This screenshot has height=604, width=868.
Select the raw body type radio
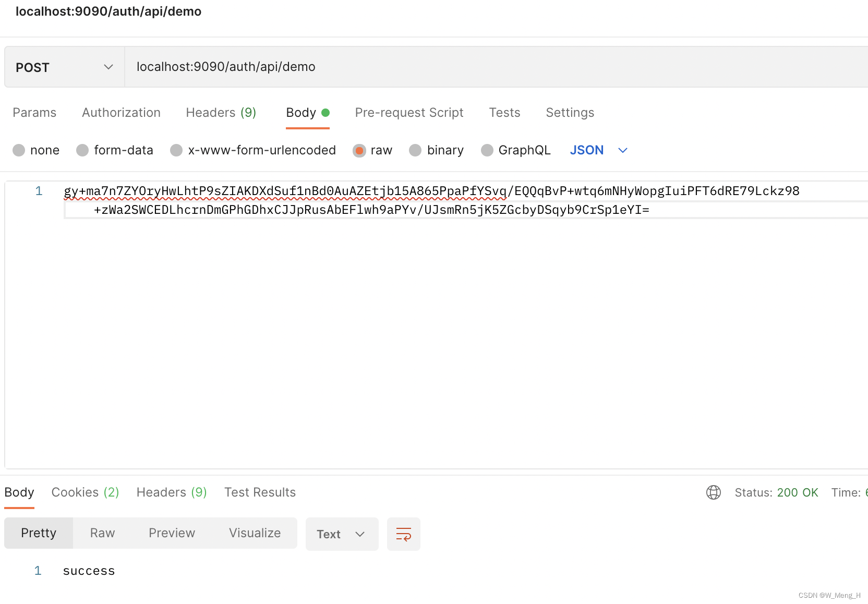pos(359,150)
